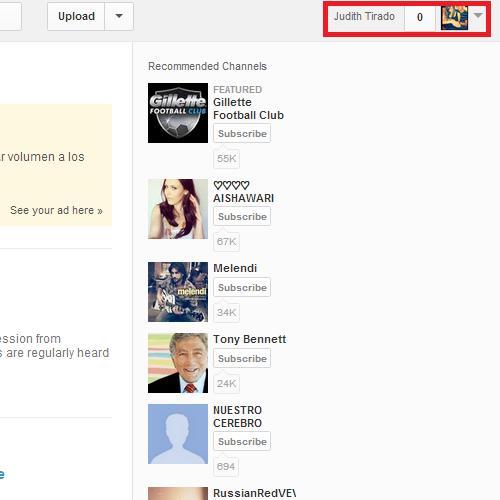Subscribe to the Tony Bennett channel
The width and height of the screenshot is (500, 500).
tap(242, 358)
